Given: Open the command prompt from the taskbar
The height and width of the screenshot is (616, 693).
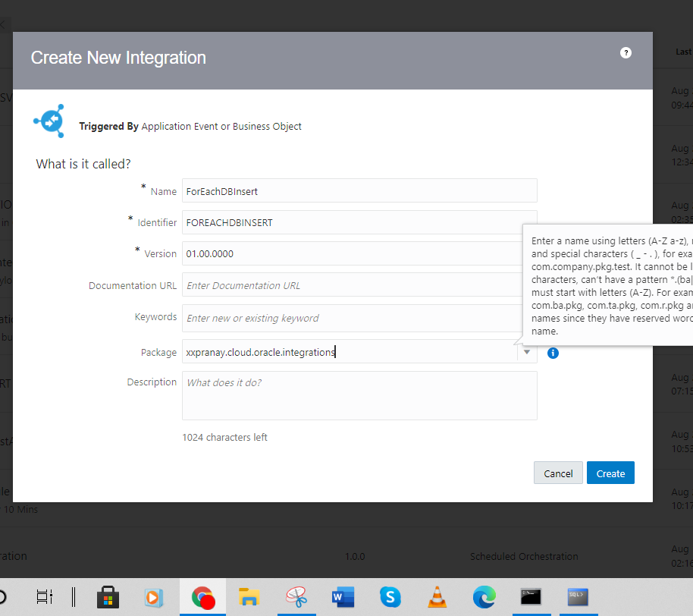Looking at the screenshot, I should [532, 597].
